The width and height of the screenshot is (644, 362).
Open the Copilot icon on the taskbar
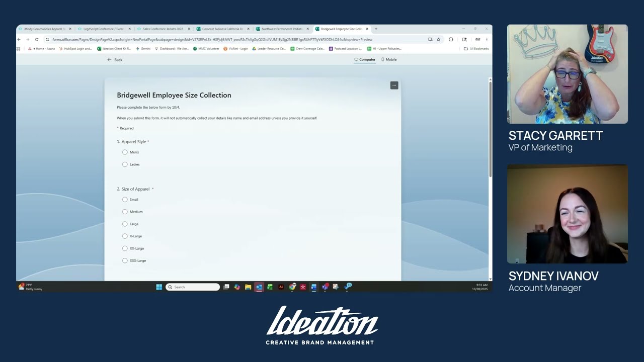click(237, 287)
